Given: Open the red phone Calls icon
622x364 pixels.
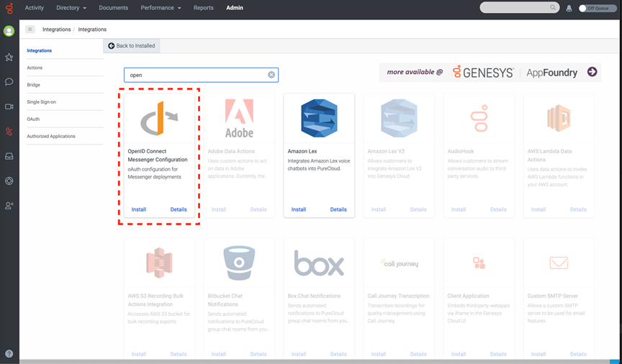Looking at the screenshot, I should [9, 131].
